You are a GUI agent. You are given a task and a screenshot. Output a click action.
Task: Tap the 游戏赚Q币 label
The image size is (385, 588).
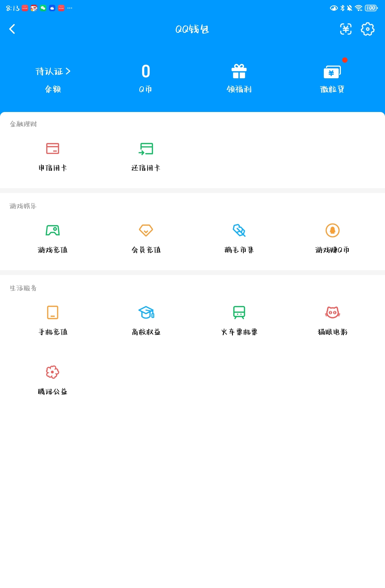(x=332, y=250)
